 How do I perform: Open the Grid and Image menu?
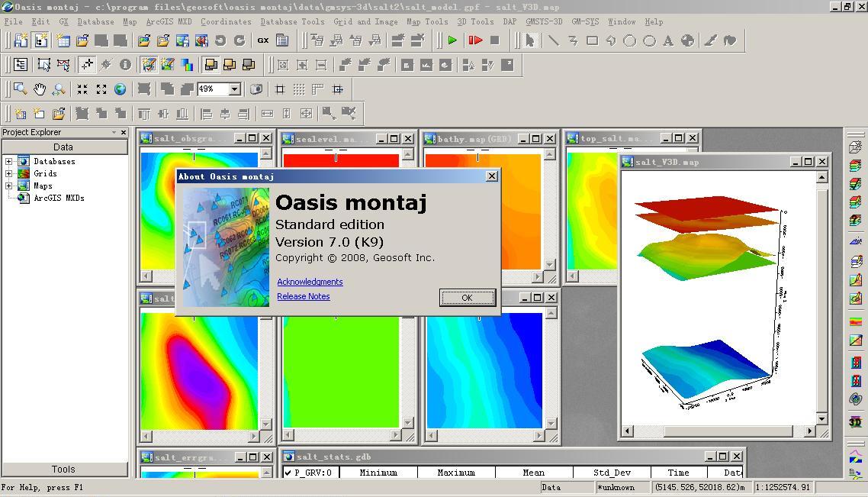coord(365,21)
